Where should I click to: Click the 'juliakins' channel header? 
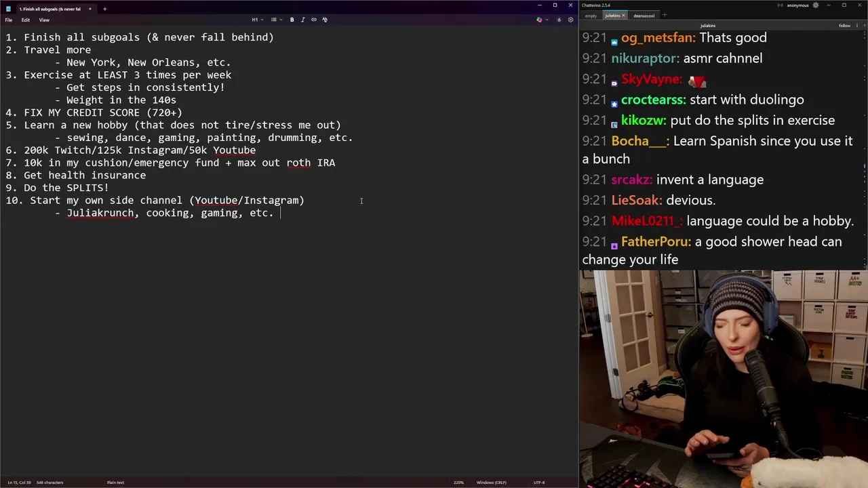(707, 26)
